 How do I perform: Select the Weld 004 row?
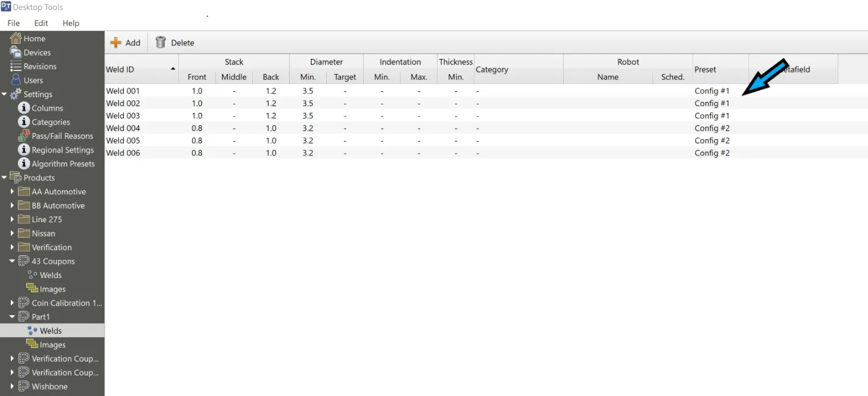[123, 128]
